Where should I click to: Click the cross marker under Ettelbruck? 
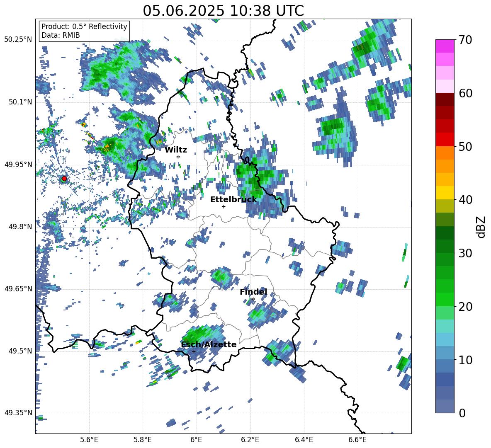click(224, 206)
